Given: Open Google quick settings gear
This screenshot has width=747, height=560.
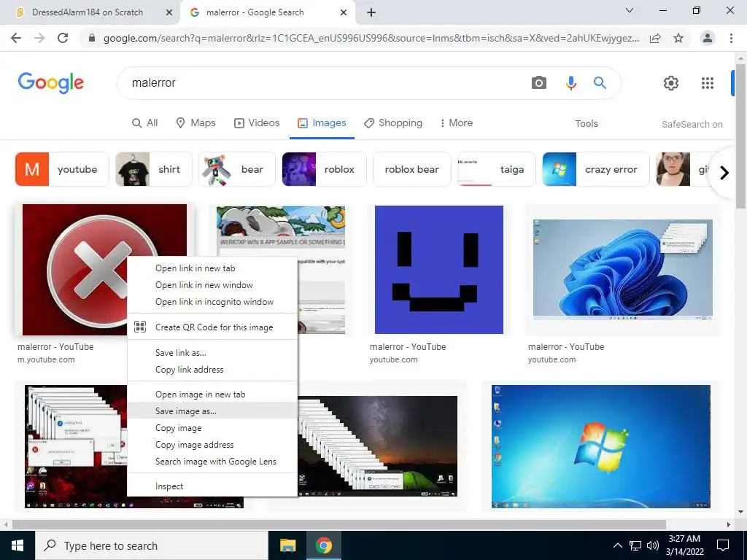Looking at the screenshot, I should pyautogui.click(x=671, y=83).
